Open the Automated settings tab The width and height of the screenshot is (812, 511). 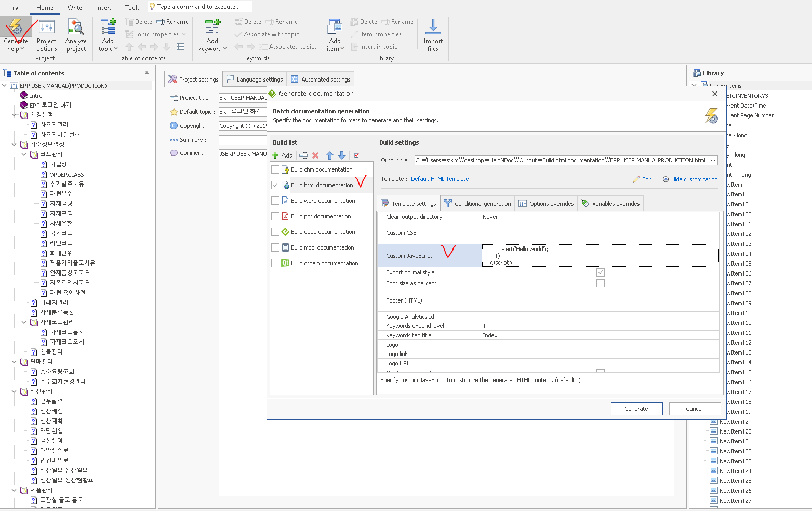point(321,79)
